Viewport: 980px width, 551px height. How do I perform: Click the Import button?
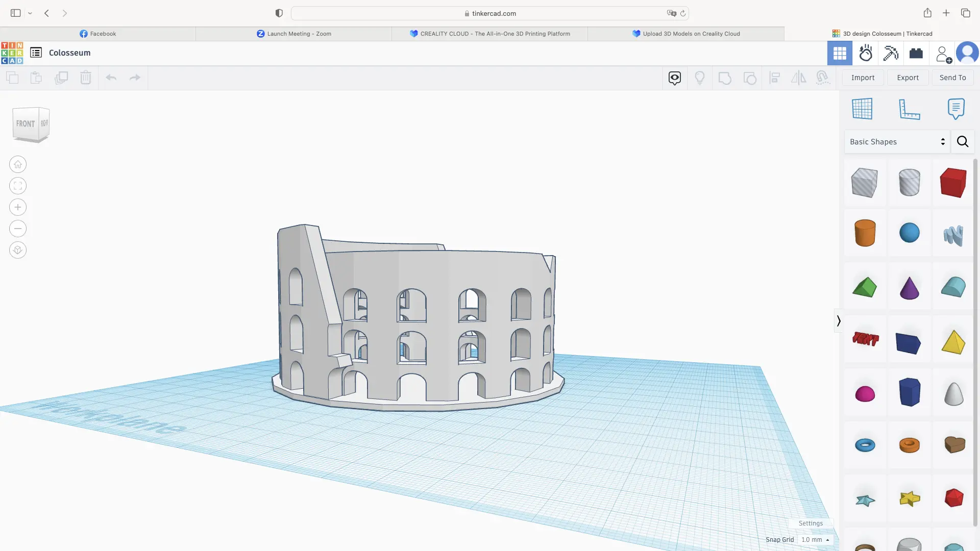(863, 78)
